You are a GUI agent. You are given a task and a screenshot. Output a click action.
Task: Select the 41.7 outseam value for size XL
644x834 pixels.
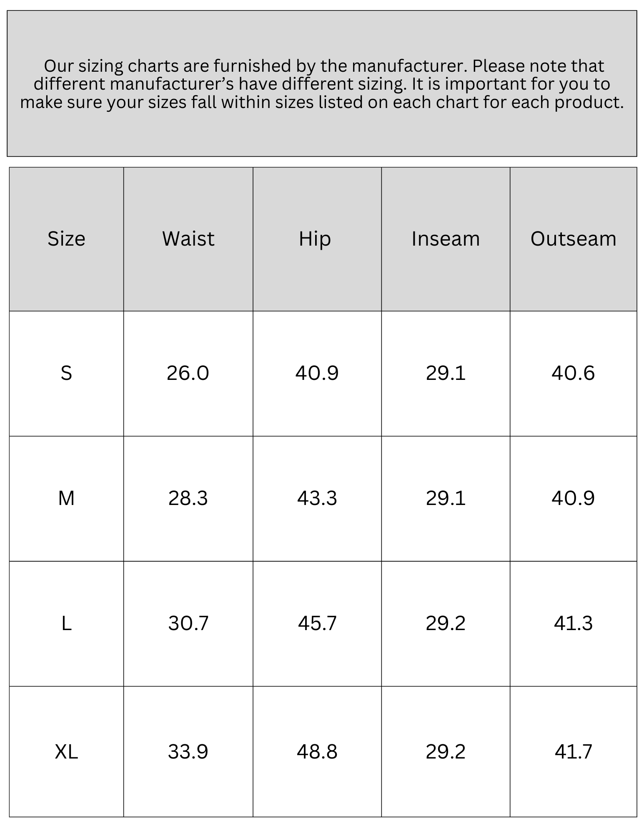tap(573, 751)
